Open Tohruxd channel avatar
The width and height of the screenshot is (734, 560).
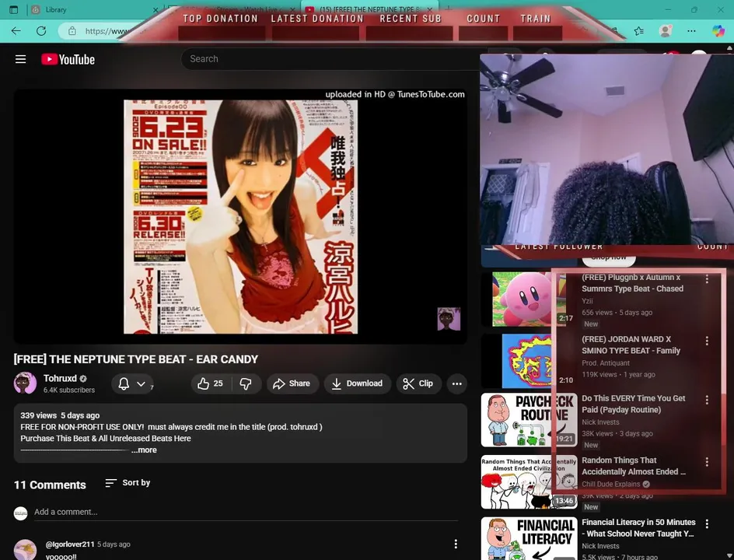[26, 383]
